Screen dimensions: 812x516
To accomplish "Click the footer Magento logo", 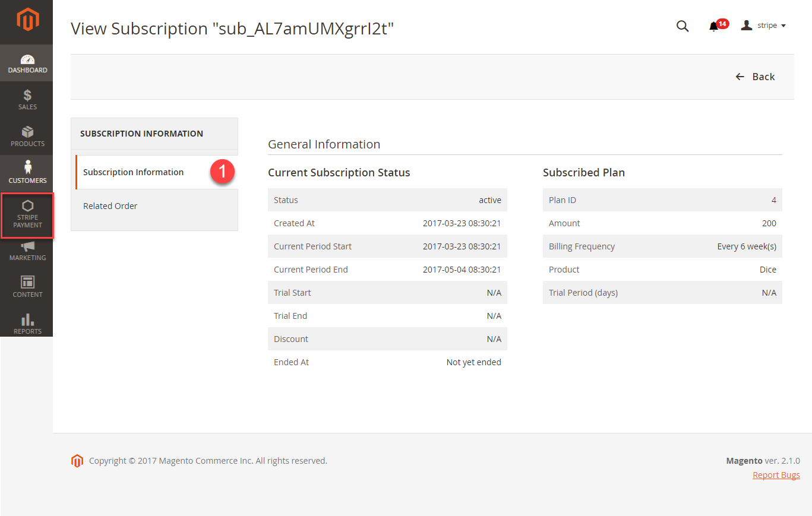I will click(x=77, y=461).
